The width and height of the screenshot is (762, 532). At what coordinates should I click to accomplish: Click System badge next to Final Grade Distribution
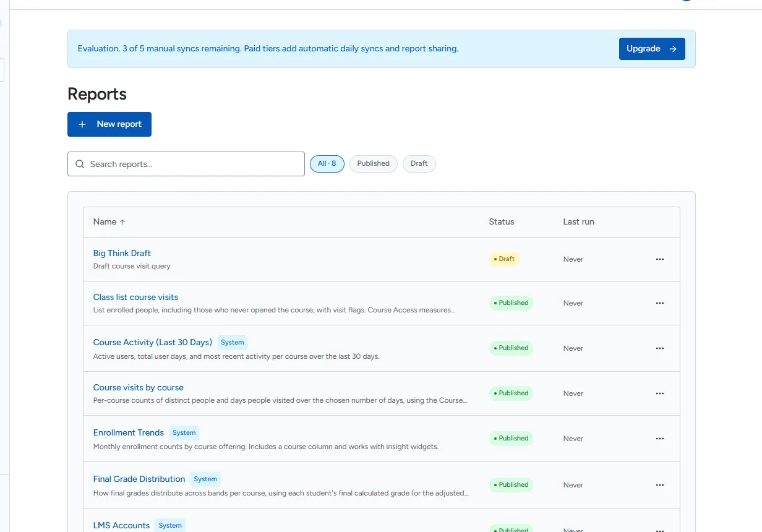(205, 479)
